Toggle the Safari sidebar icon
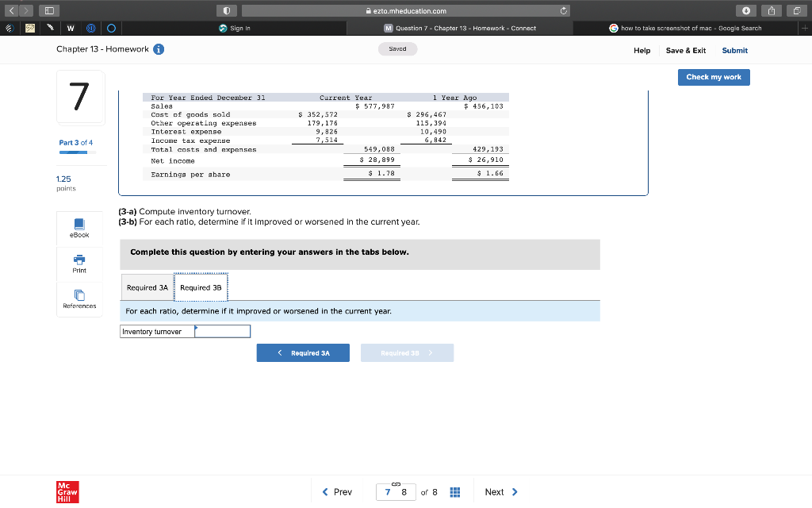812x508 pixels. [x=49, y=10]
